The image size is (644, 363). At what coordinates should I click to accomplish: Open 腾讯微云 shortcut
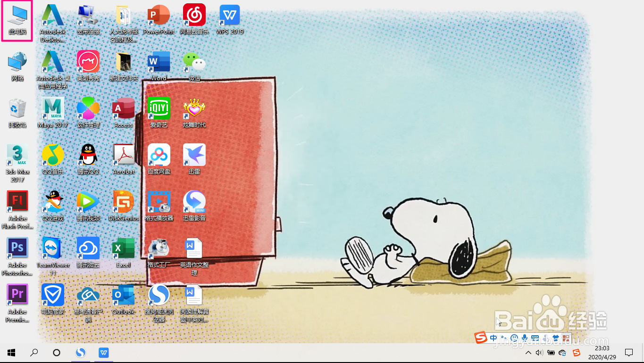click(x=88, y=253)
